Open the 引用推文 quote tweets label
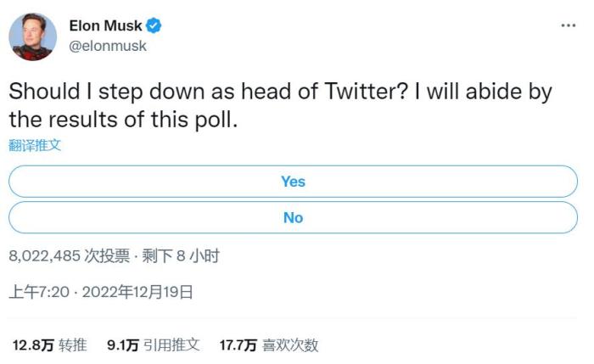Viewport: 594px width, 364px height. (x=172, y=345)
